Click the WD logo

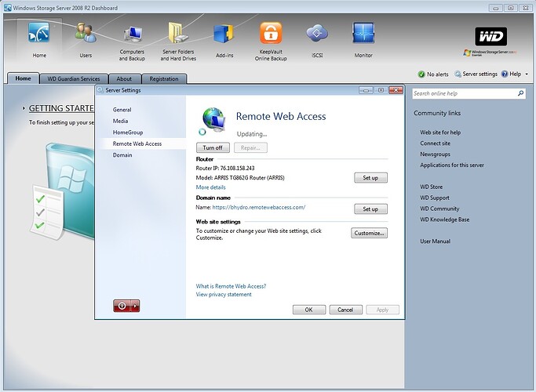[x=491, y=36]
